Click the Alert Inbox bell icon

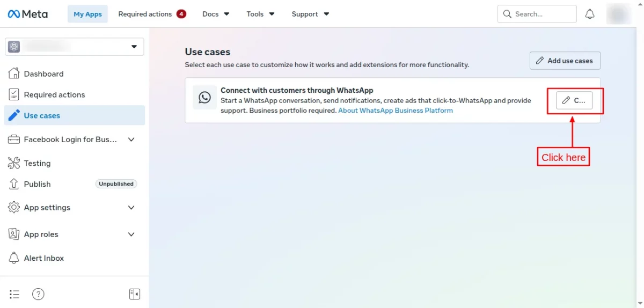pos(14,258)
